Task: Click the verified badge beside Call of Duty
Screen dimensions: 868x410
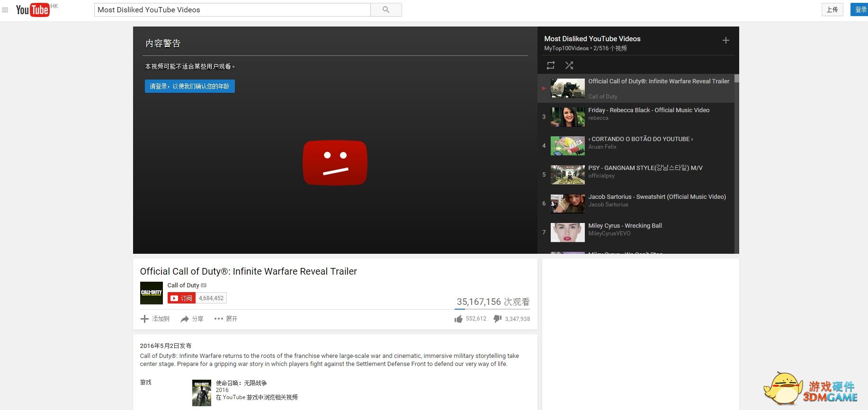Action: [204, 285]
